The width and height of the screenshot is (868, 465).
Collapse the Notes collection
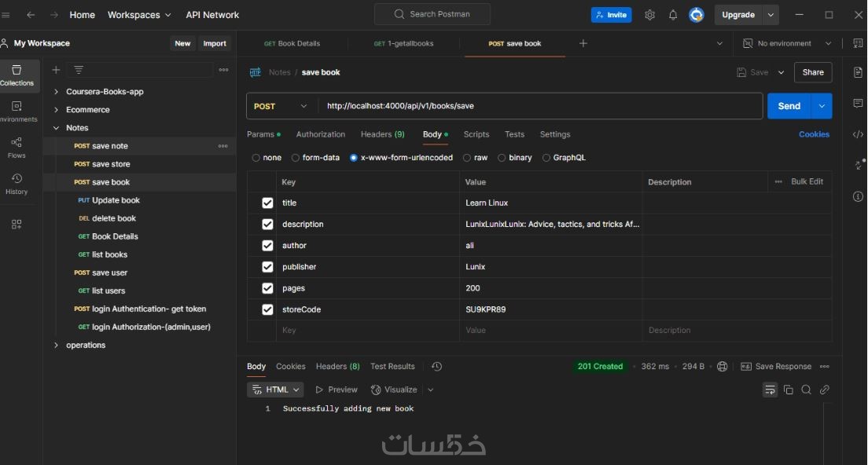[x=56, y=128]
